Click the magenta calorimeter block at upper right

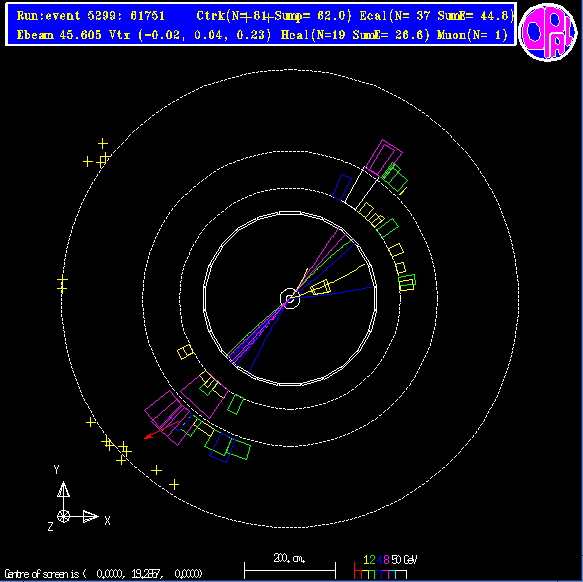click(x=384, y=158)
